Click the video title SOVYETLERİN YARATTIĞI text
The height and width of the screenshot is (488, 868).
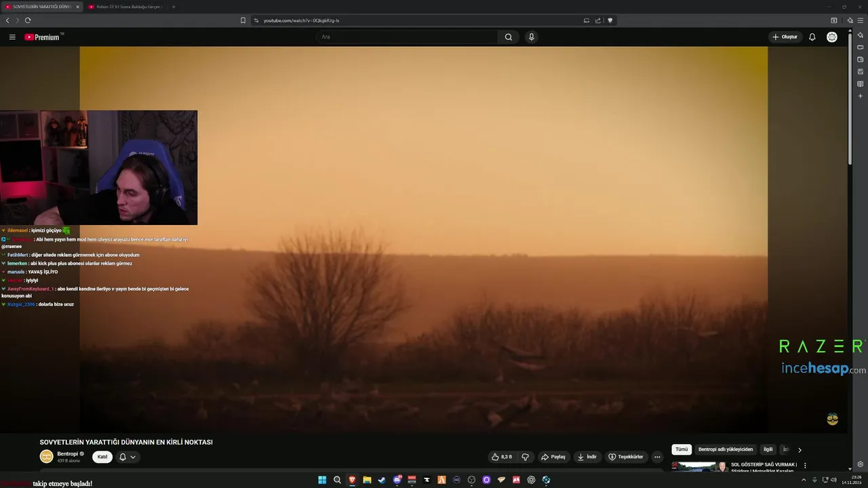pos(126,442)
